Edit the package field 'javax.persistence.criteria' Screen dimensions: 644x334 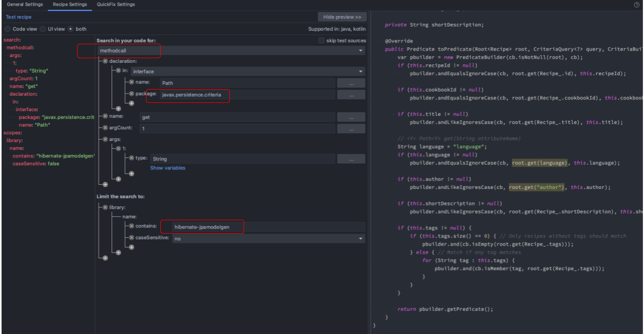(247, 95)
